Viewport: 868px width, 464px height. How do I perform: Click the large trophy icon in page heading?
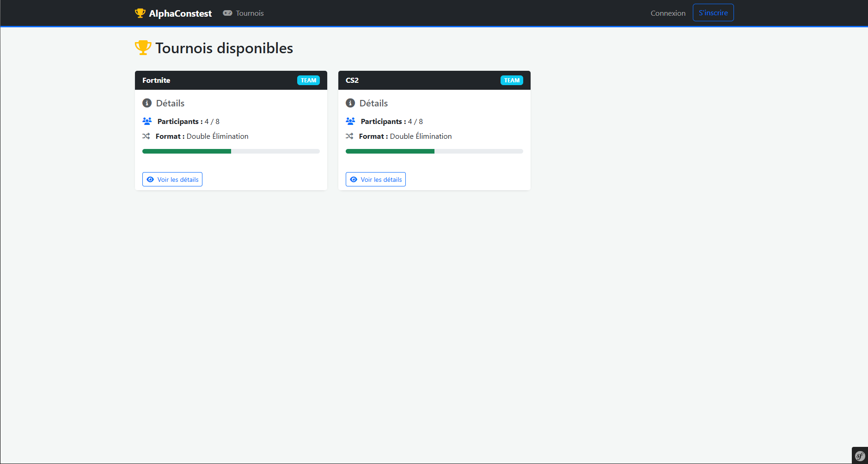pos(143,48)
